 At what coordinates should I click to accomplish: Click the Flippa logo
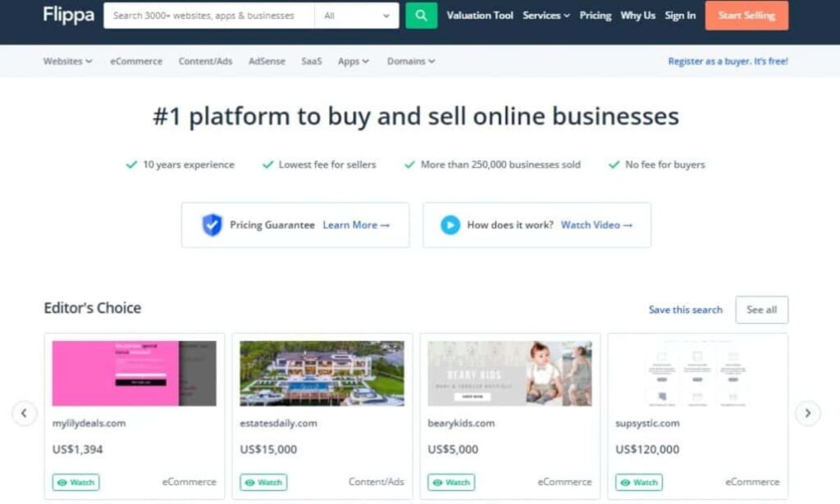click(69, 15)
